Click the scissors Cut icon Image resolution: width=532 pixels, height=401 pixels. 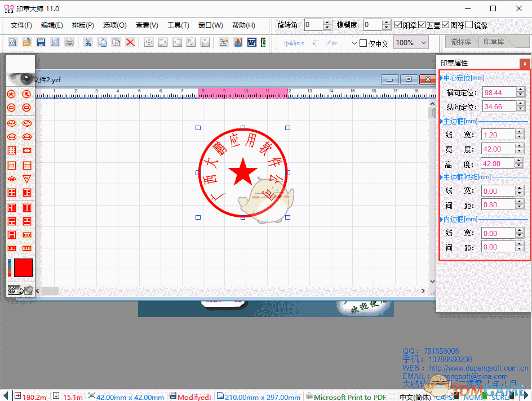click(x=88, y=42)
